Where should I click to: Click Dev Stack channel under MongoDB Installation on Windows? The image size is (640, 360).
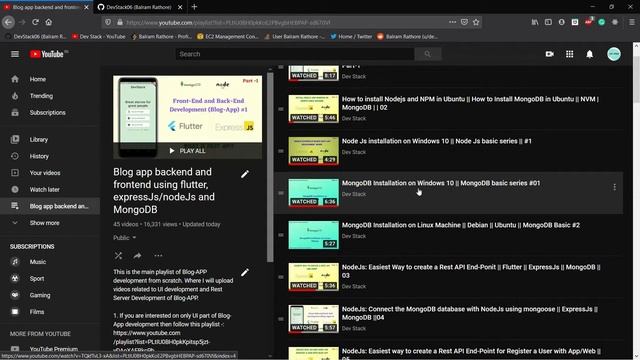click(353, 194)
